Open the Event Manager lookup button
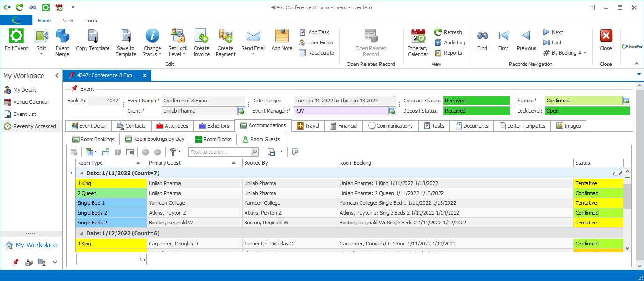 (x=392, y=111)
